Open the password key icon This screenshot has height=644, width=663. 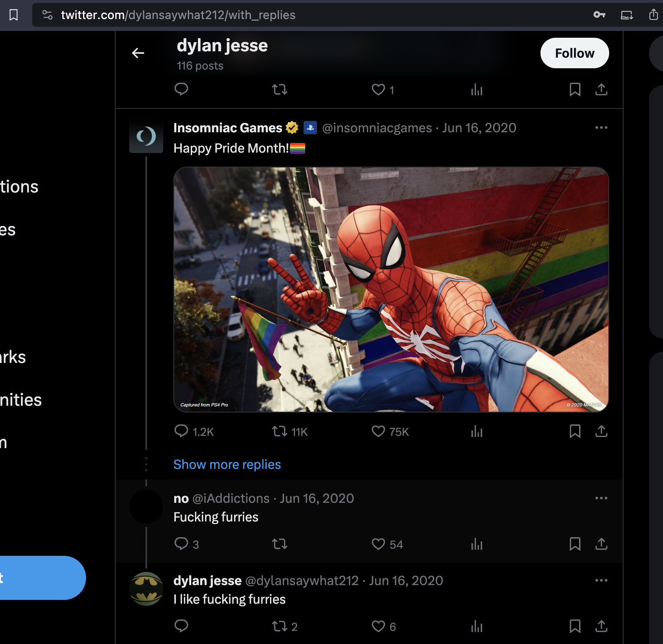599,15
